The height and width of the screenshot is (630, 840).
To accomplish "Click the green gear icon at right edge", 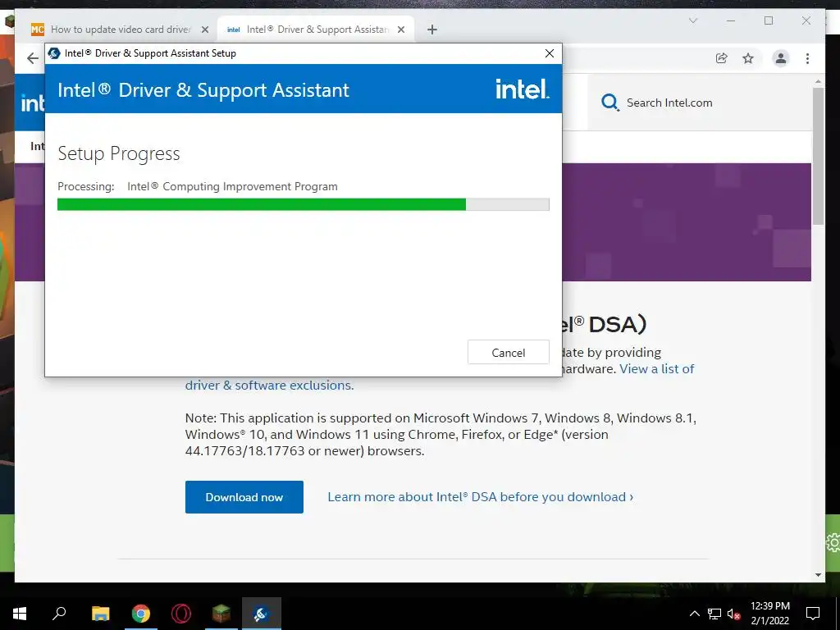I will tap(833, 543).
